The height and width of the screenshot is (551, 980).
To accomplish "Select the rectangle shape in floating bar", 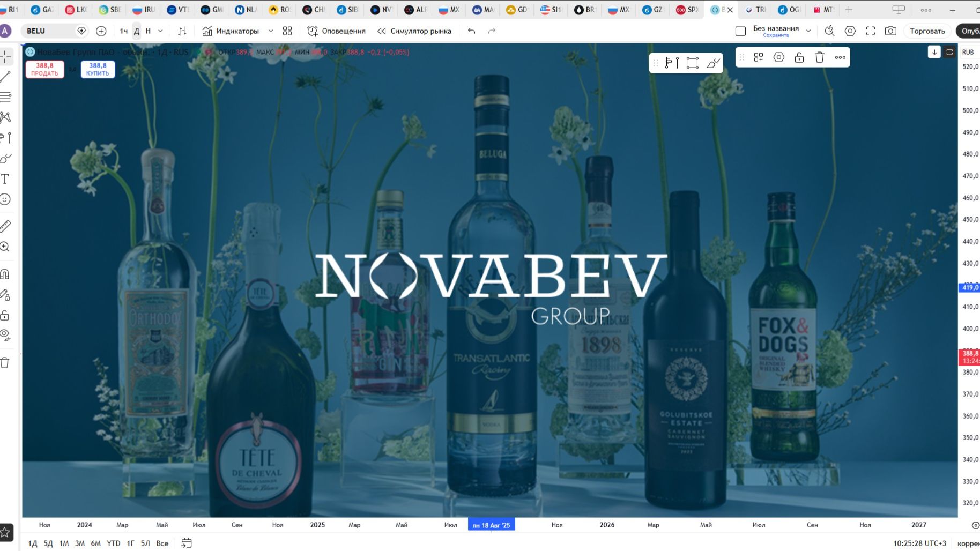I will coord(693,63).
